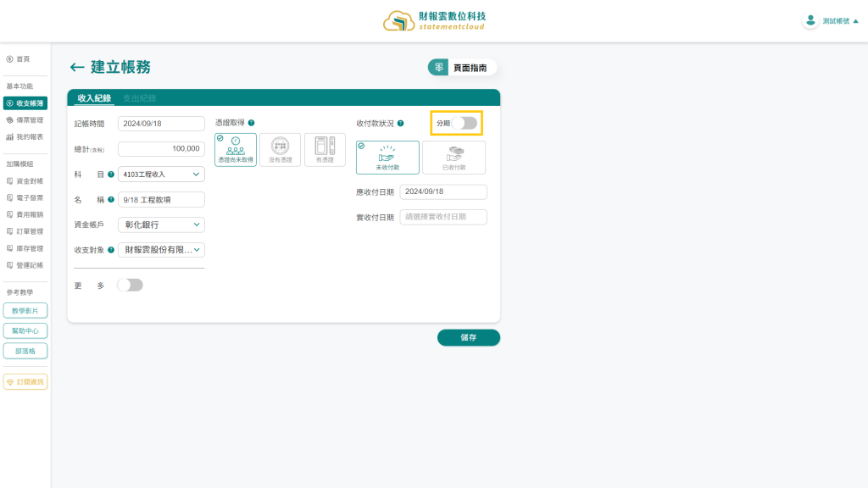868x488 pixels.
Task: Open 營運紀帳 module
Action: 25,265
